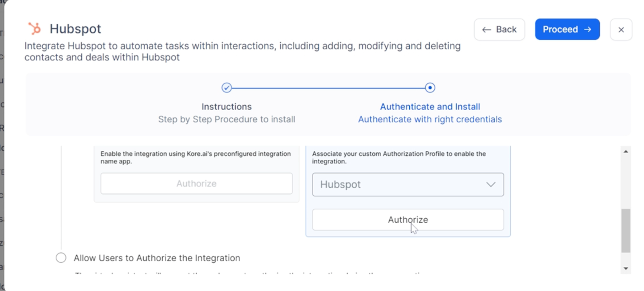This screenshot has width=644, height=291.
Task: Click the 'Step by Step Procedure to install' text
Action: tap(227, 119)
